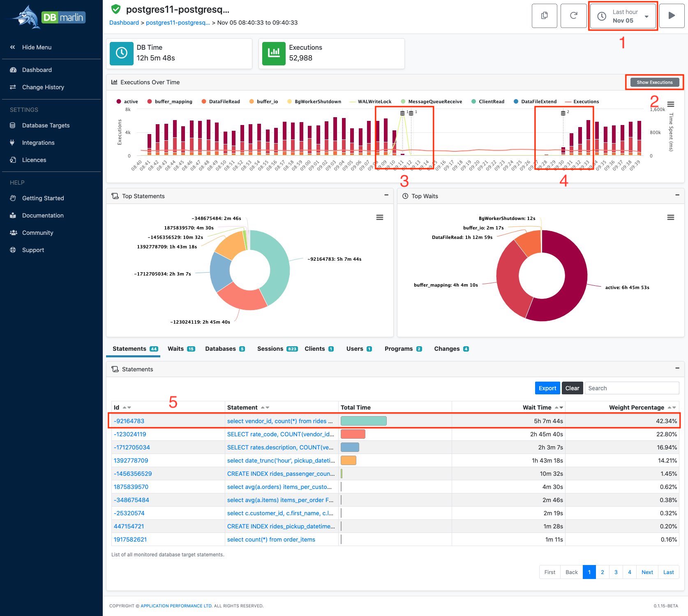The image size is (688, 616).
Task: Open Integrations settings
Action: coord(32,143)
